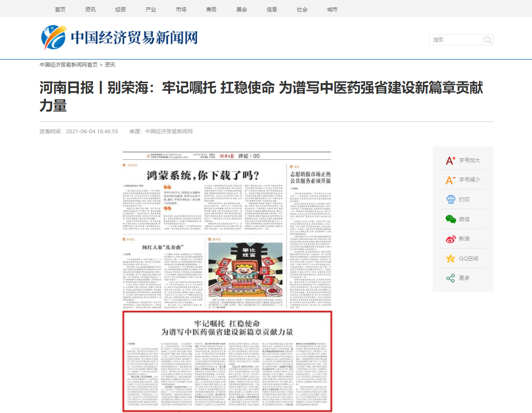Click the font size decrease icon

pos(451,180)
